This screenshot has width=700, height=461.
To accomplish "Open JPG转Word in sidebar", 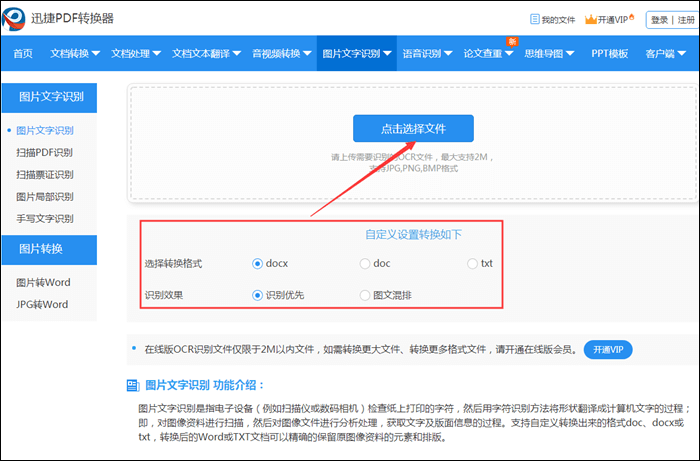I will point(42,304).
